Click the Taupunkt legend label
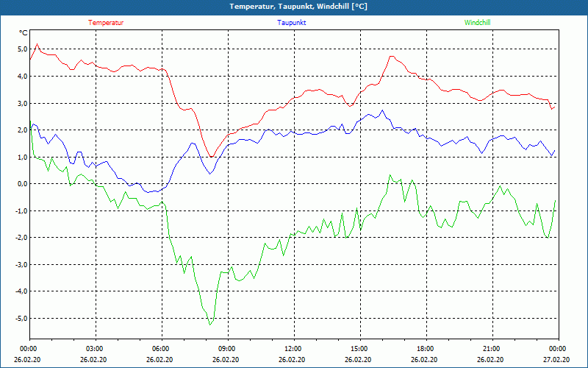 (x=291, y=23)
